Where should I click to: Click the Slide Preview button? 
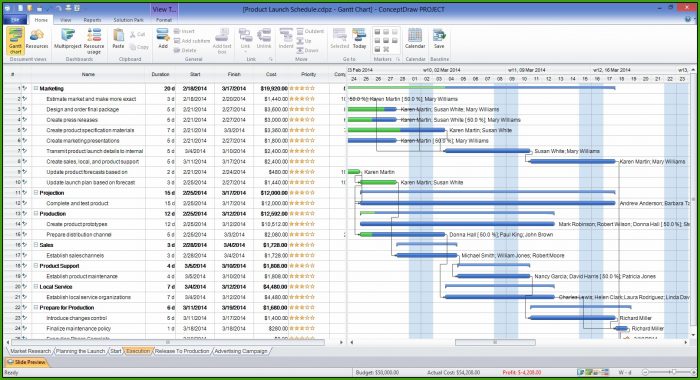pyautogui.click(x=26, y=362)
